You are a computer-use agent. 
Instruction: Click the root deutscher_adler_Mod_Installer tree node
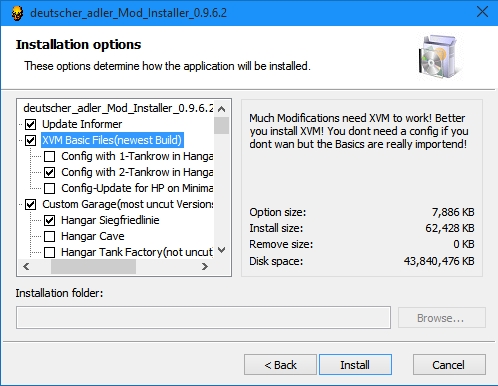[118, 108]
